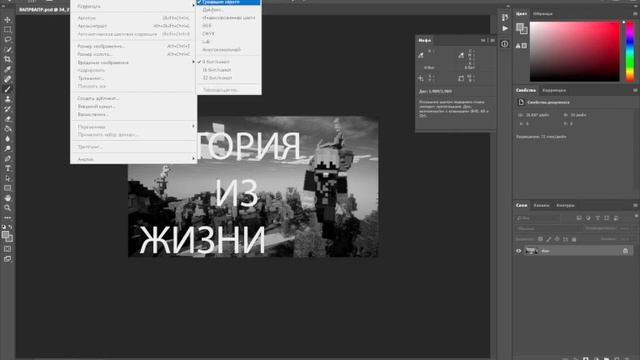Open the layer filter type dropdown
Image resolution: width=640 pixels, height=360 pixels.
(538, 218)
